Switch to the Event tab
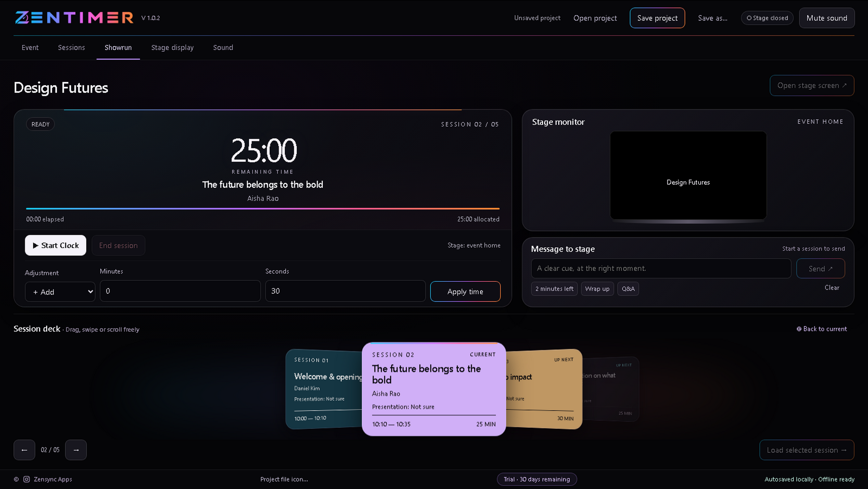The width and height of the screenshot is (868, 489). pos(30,47)
